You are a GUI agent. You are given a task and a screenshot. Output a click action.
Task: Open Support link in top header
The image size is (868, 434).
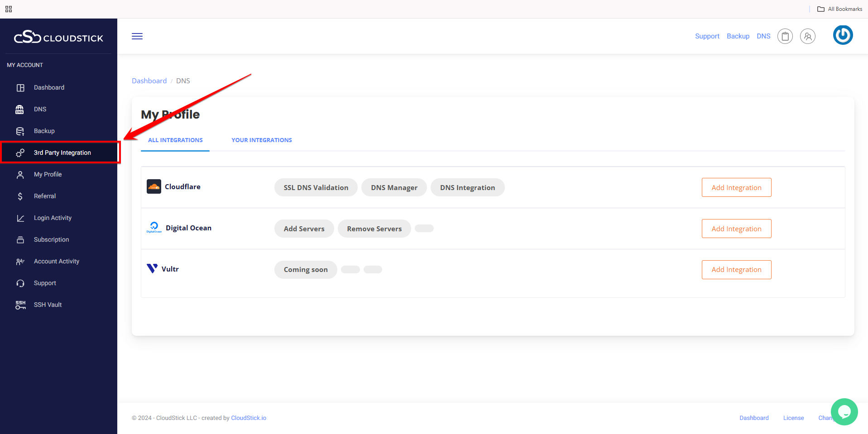707,36
